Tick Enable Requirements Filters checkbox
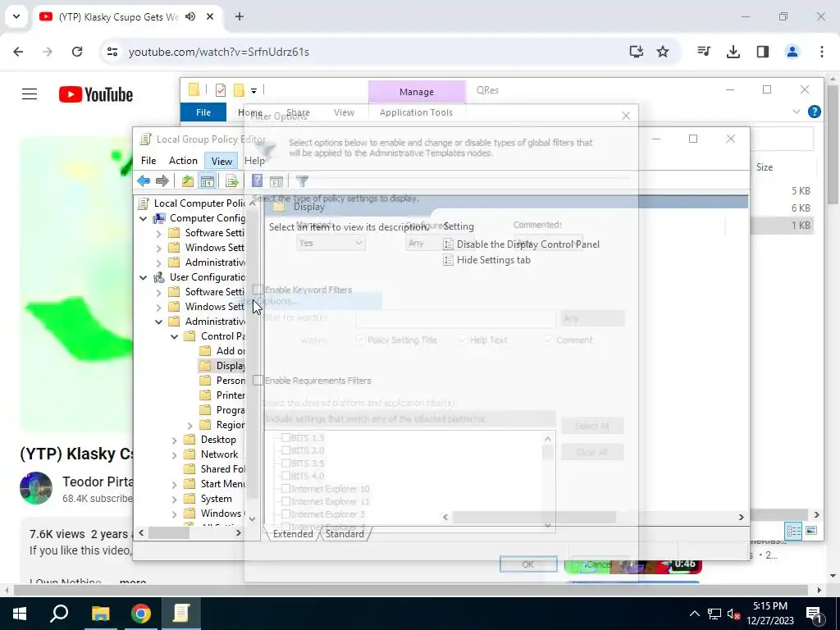 (258, 381)
